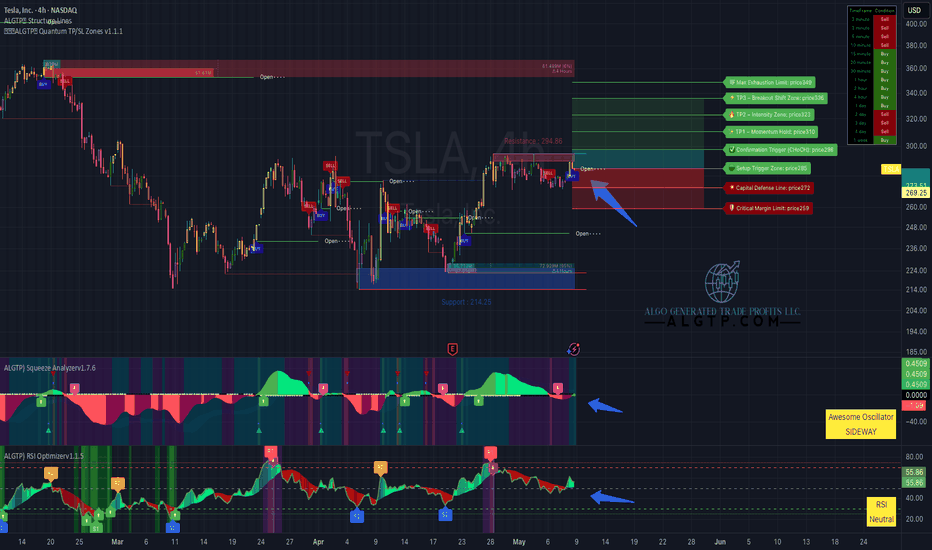Click the blue support zone rectangle
Image resolution: width=932 pixels, height=550 pixels.
point(465,278)
